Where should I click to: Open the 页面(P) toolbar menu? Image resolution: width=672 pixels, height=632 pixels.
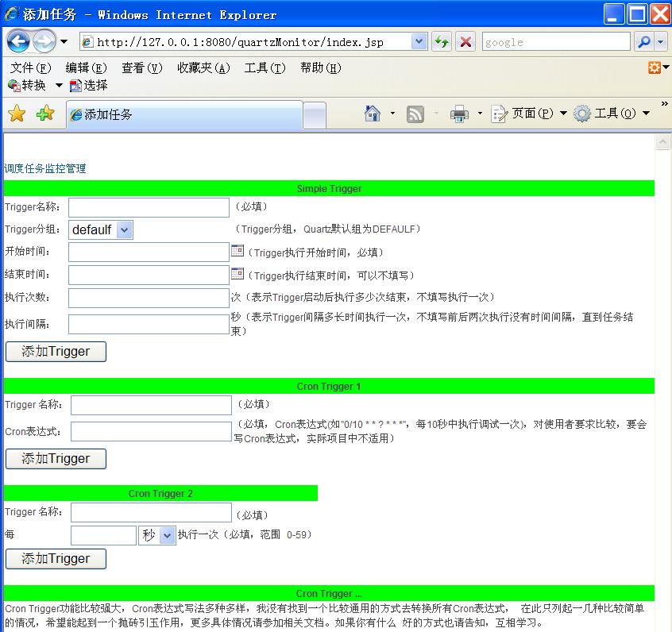click(x=529, y=114)
